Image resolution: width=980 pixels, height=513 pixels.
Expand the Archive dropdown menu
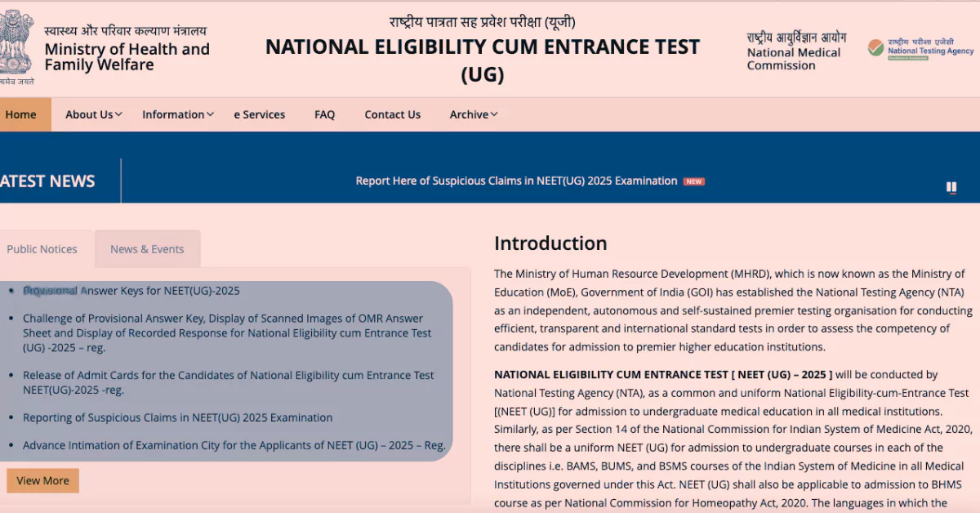click(474, 114)
